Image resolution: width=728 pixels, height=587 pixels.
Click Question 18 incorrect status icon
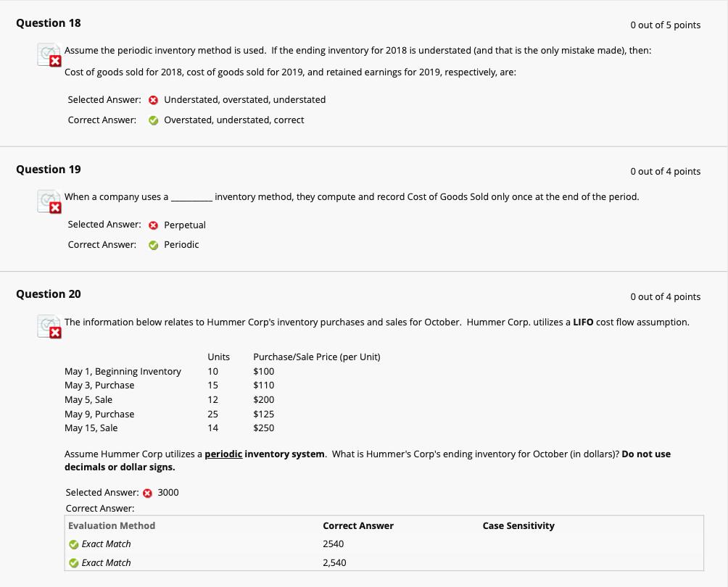(49, 55)
